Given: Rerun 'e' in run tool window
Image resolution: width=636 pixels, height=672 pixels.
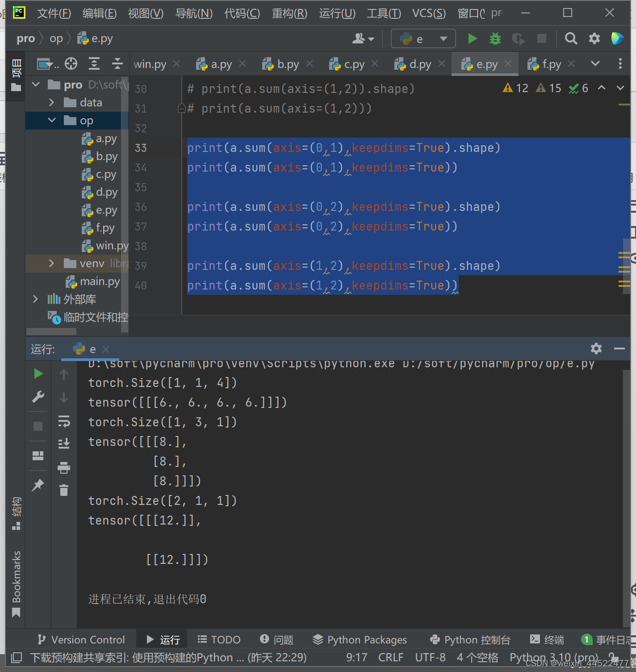Looking at the screenshot, I should pos(38,374).
